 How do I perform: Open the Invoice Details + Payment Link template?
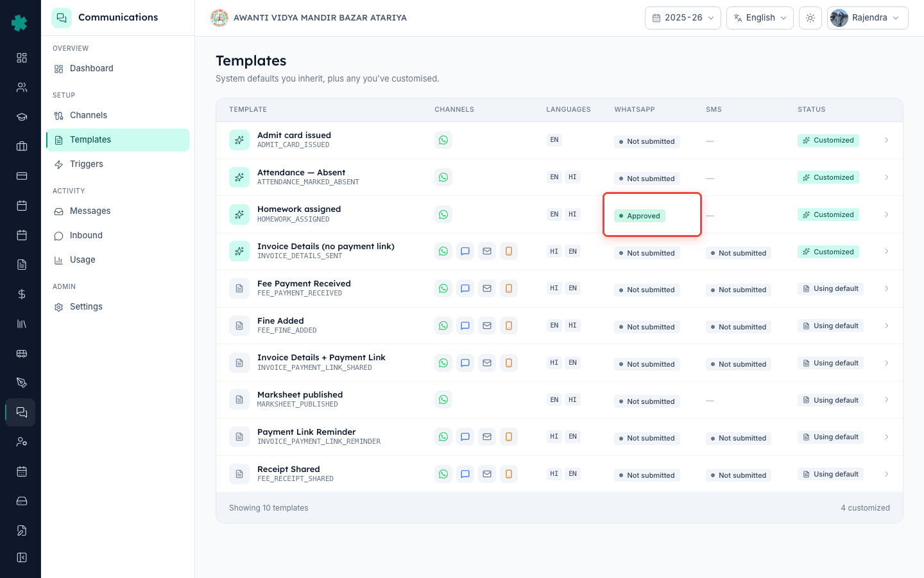321,357
